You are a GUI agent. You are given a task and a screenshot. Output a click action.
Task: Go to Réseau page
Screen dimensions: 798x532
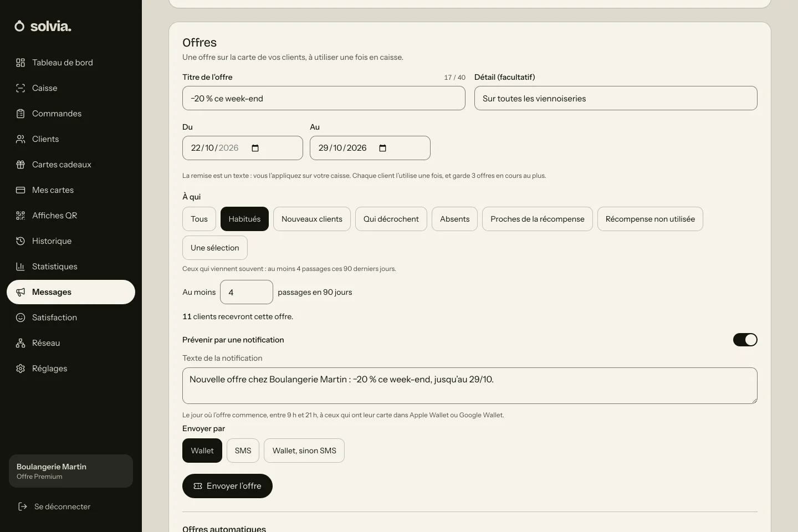[71, 343]
